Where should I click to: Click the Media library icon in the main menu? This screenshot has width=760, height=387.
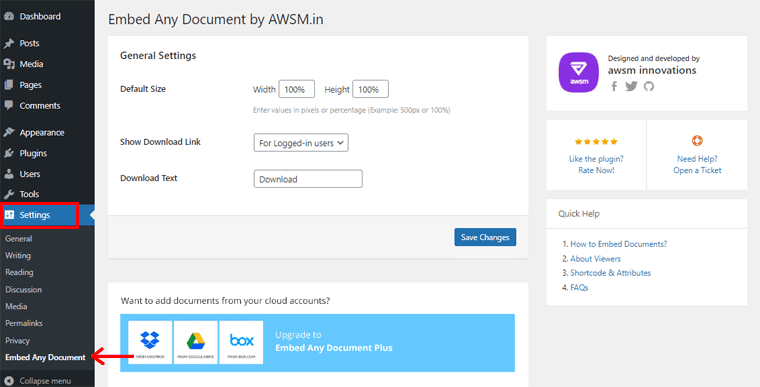(x=9, y=64)
